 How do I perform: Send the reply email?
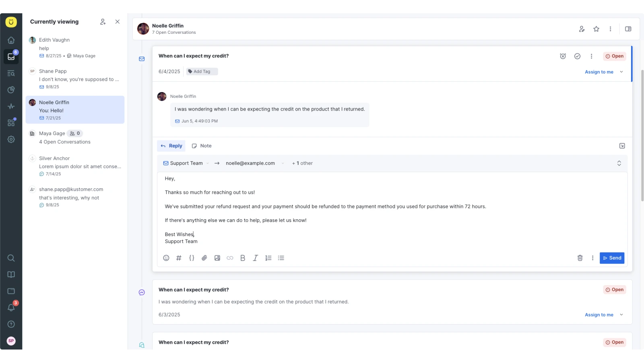pyautogui.click(x=612, y=258)
